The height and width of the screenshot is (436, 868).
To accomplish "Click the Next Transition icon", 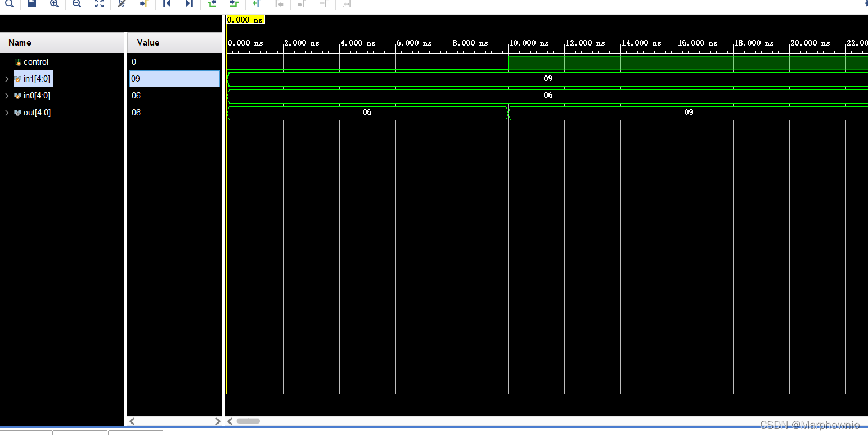I will 234,3.
